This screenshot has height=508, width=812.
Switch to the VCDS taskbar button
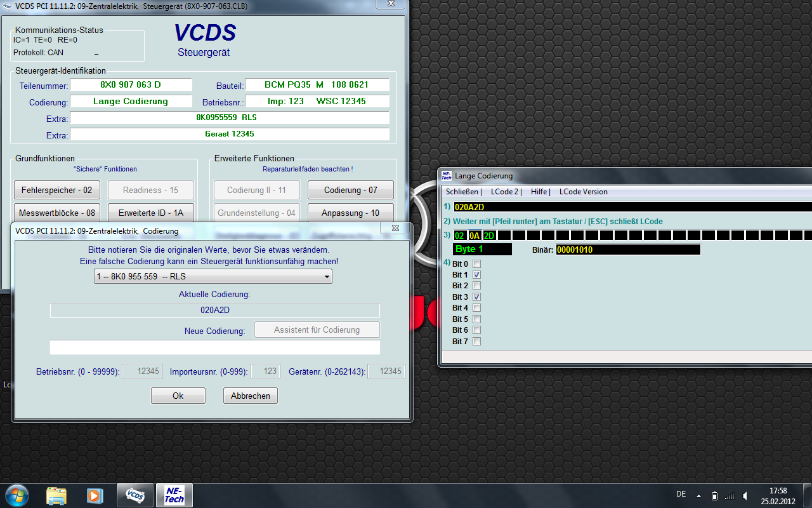click(134, 495)
